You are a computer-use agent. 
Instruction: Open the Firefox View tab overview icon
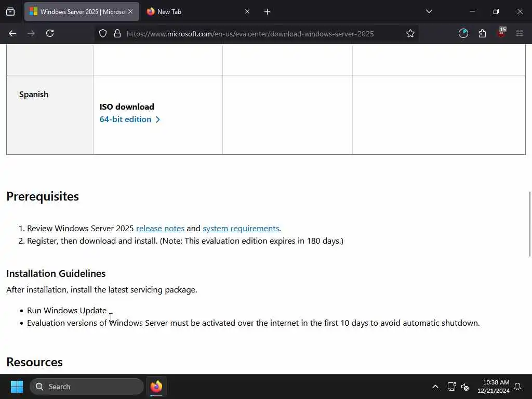click(x=10, y=11)
